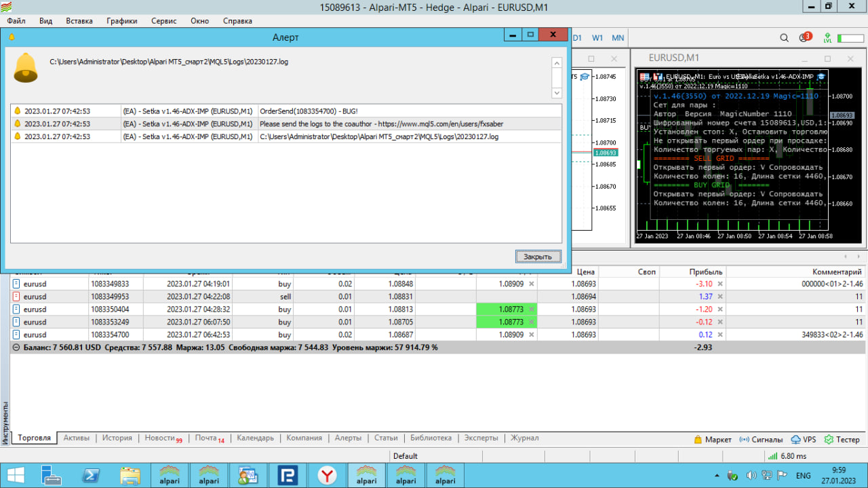The width and height of the screenshot is (868, 488).
Task: Click the 1.08693 price label on the EURUSD,M1 chart
Action: [x=841, y=115]
